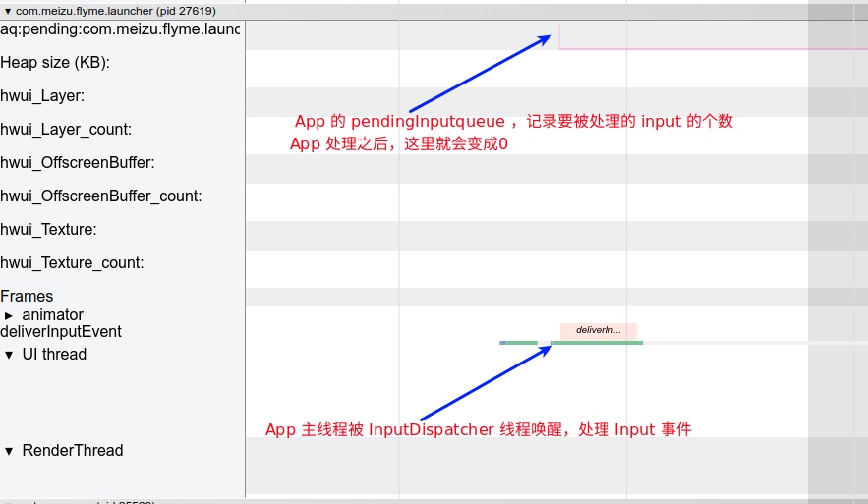Viewport: 868px width, 504px height.
Task: Select the Heap size (KB) track
Action: [55, 63]
